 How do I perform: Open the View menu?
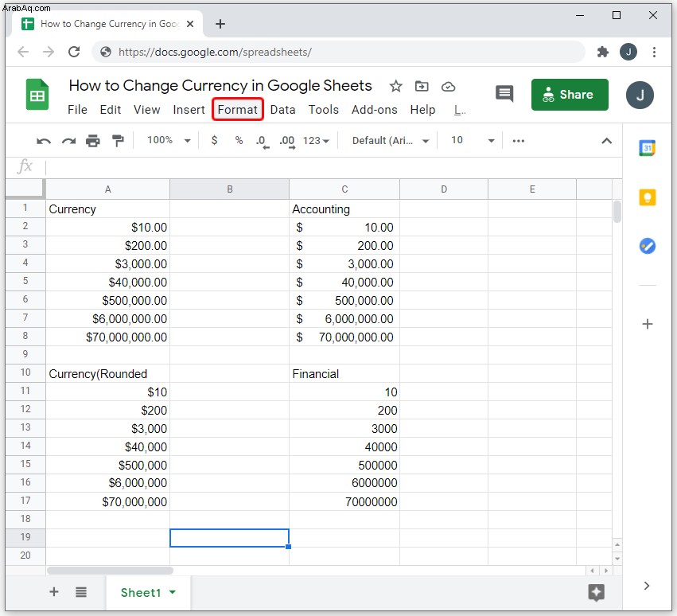pos(147,110)
